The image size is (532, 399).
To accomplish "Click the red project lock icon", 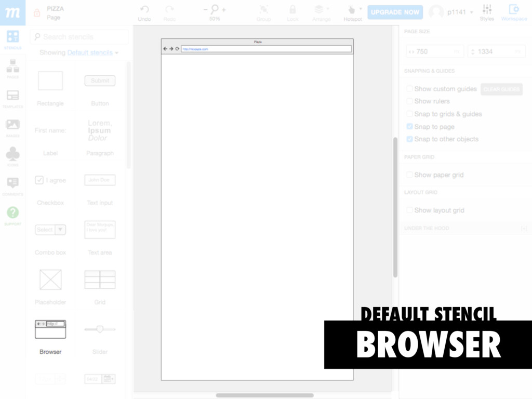I will [x=37, y=13].
